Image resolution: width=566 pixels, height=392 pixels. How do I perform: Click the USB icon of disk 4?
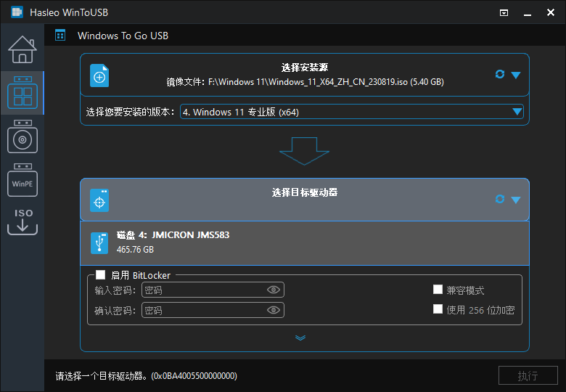pos(99,243)
